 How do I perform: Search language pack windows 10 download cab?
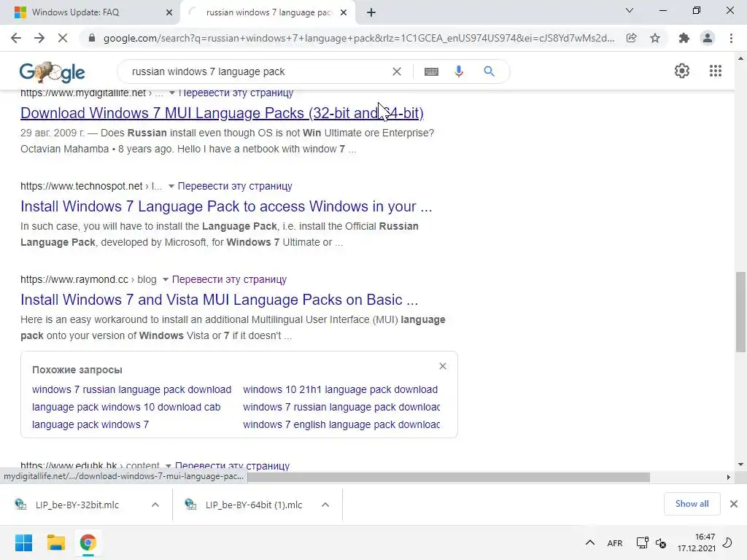(126, 407)
